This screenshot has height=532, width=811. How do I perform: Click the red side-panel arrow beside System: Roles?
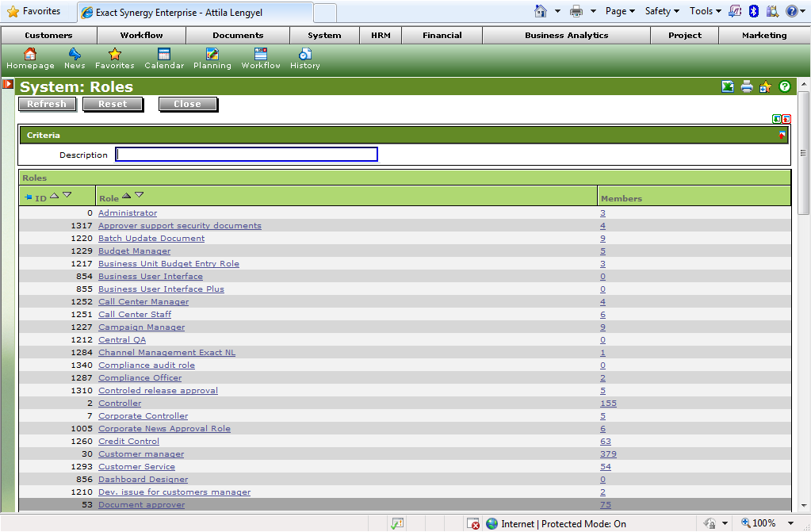click(8, 84)
